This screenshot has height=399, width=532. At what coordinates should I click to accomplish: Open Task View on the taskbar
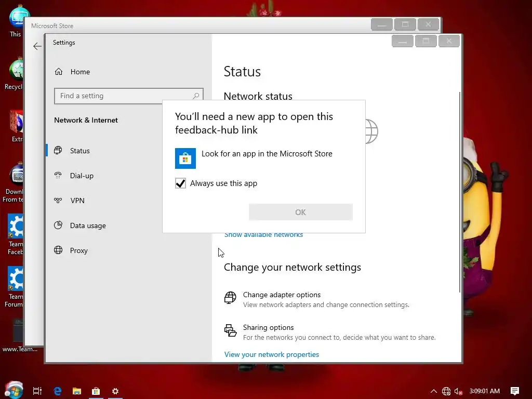[x=37, y=391]
